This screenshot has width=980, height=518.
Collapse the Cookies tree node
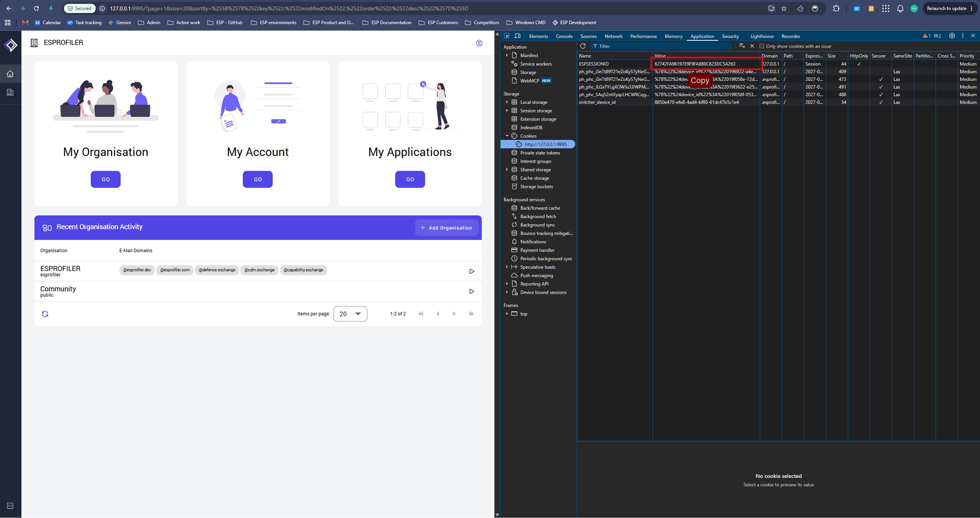click(507, 136)
